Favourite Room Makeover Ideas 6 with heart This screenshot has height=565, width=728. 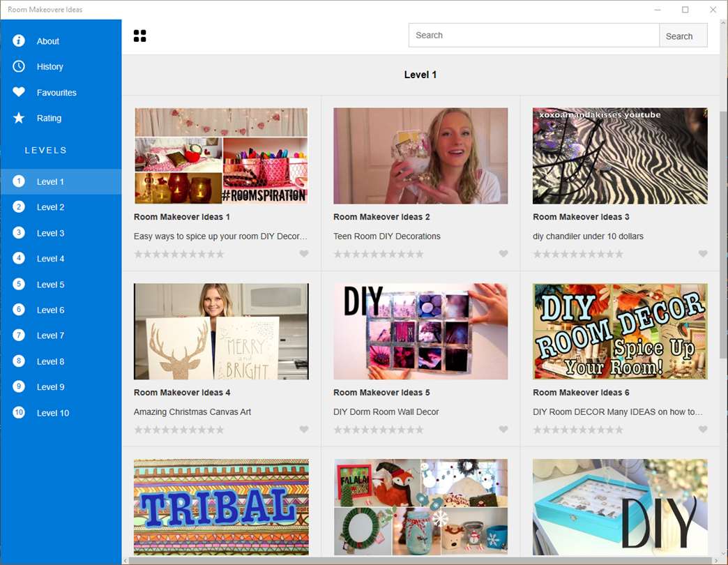pos(703,429)
